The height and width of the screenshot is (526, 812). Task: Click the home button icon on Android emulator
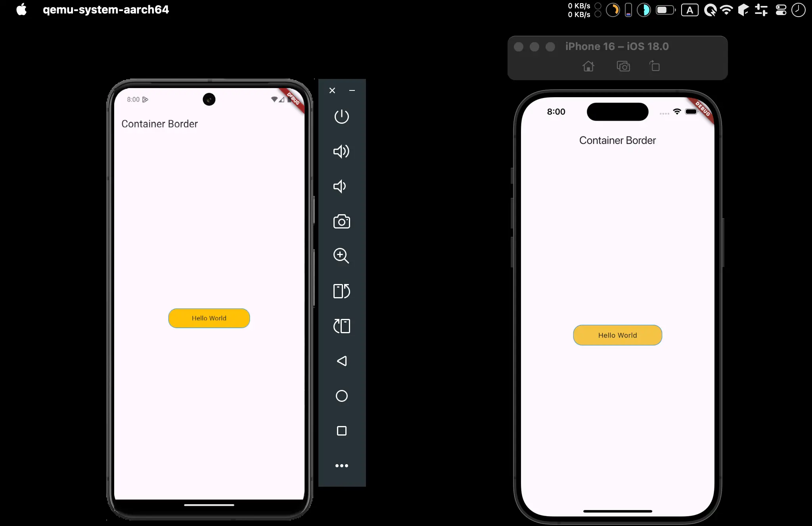pyautogui.click(x=342, y=395)
